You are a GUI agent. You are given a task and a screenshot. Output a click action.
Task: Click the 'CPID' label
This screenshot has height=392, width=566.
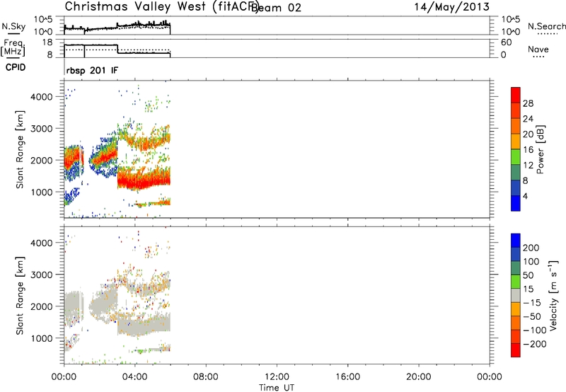(x=16, y=67)
